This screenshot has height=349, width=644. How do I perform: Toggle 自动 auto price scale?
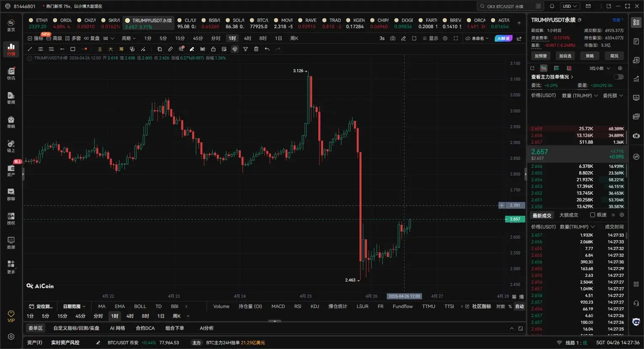(519, 306)
